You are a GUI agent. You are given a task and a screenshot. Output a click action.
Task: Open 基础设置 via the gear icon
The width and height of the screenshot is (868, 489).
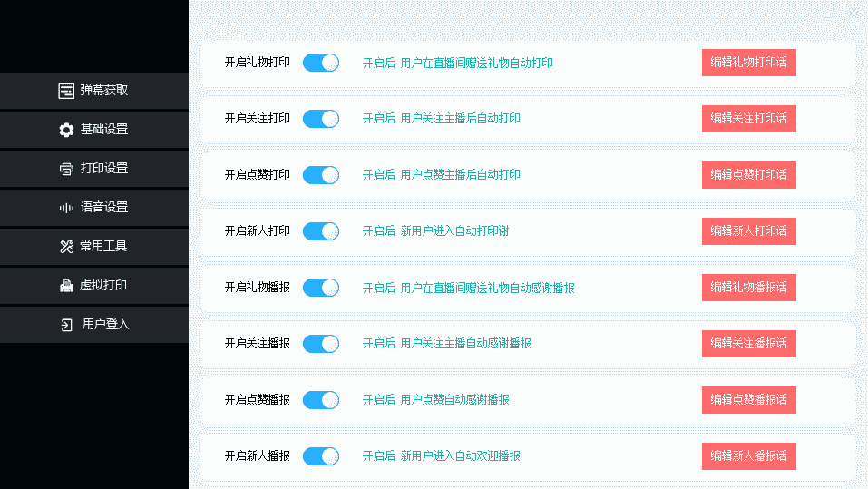click(66, 130)
